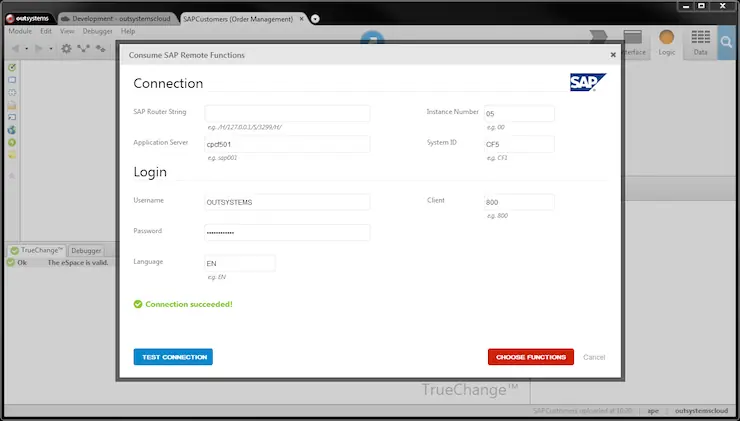The height and width of the screenshot is (421, 740).
Task: Click 'outsystemscloud' in the status bar
Action: point(701,411)
